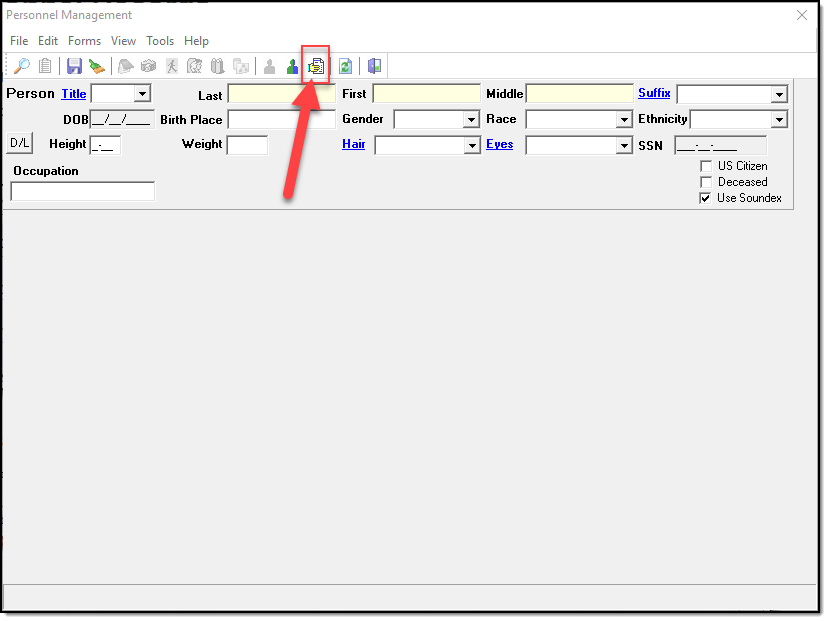Expand the Ethnicity combo box
Screen dimensions: 828x621
click(x=779, y=120)
